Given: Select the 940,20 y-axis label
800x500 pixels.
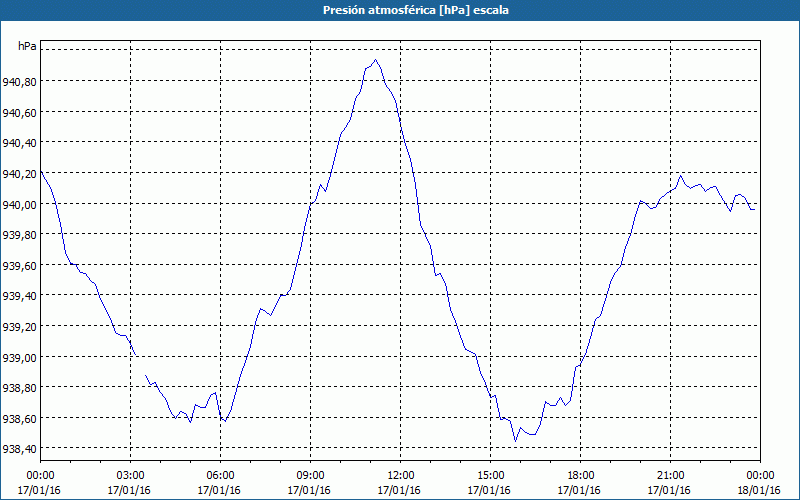Looking at the screenshot, I should pos(19,173).
